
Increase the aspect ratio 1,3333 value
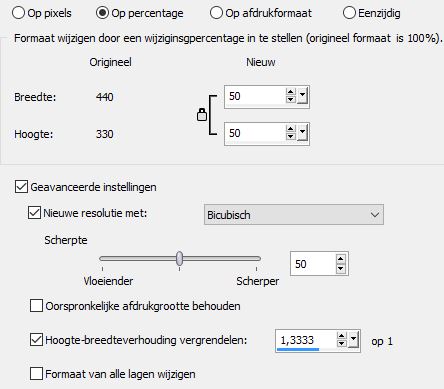coord(342,336)
